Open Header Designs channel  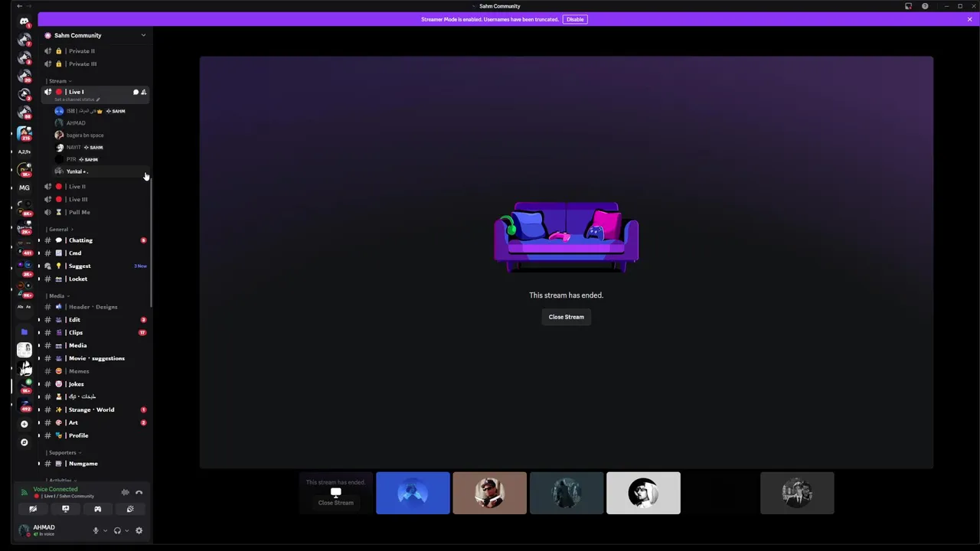click(x=95, y=307)
